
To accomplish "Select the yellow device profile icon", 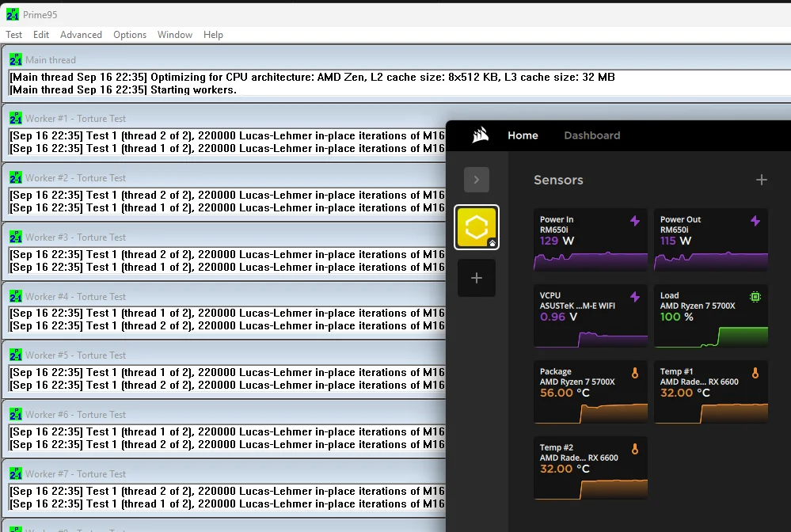I will tap(476, 228).
